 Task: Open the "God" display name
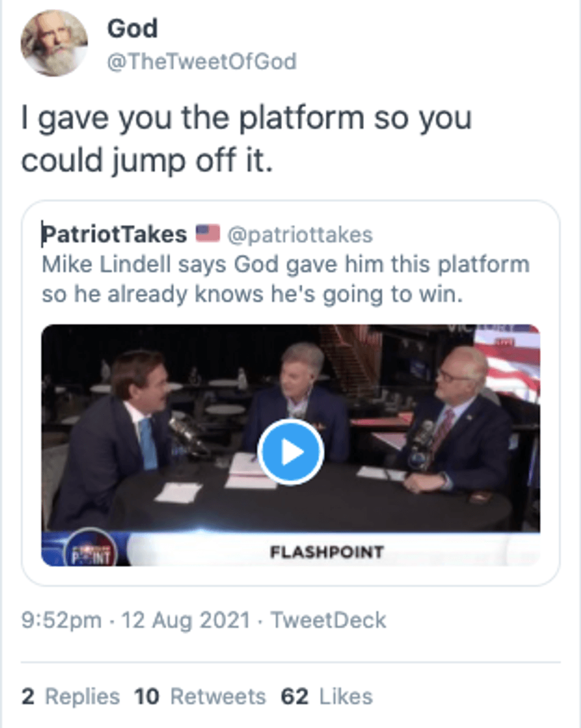[x=132, y=28]
